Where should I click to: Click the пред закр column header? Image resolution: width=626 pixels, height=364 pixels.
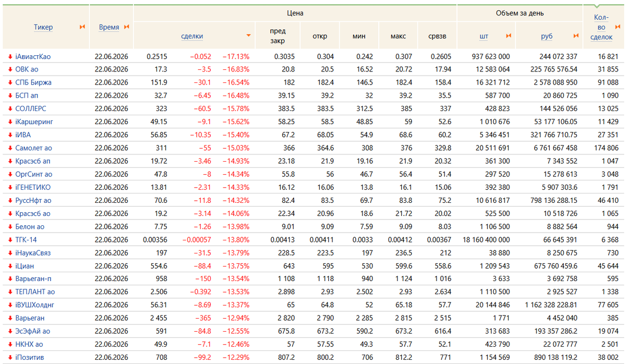(x=278, y=36)
